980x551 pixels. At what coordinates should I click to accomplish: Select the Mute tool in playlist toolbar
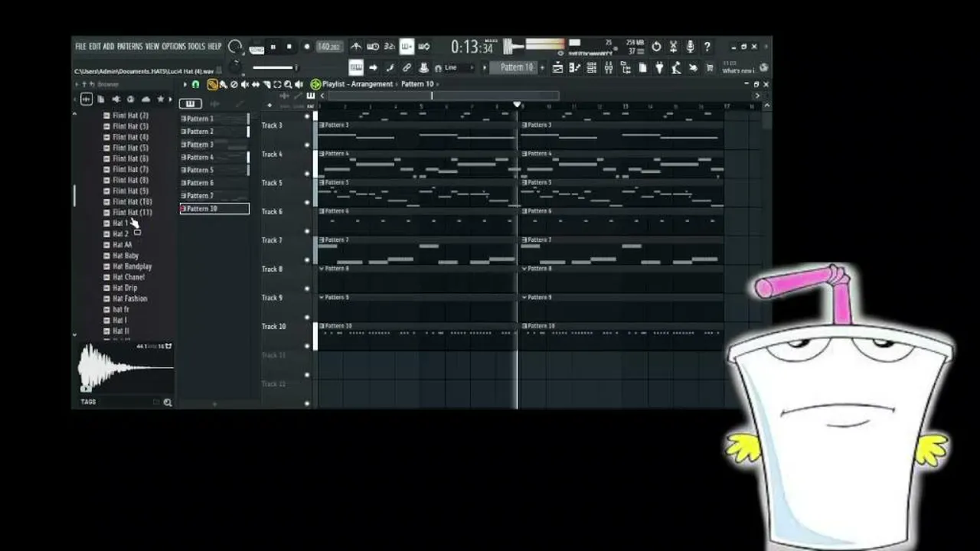[x=244, y=84]
